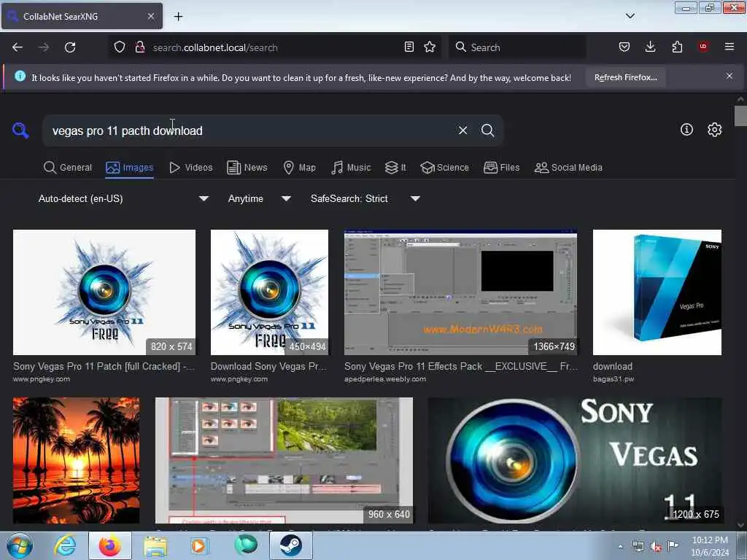Launch Internet Explorer from taskbar

[65, 545]
